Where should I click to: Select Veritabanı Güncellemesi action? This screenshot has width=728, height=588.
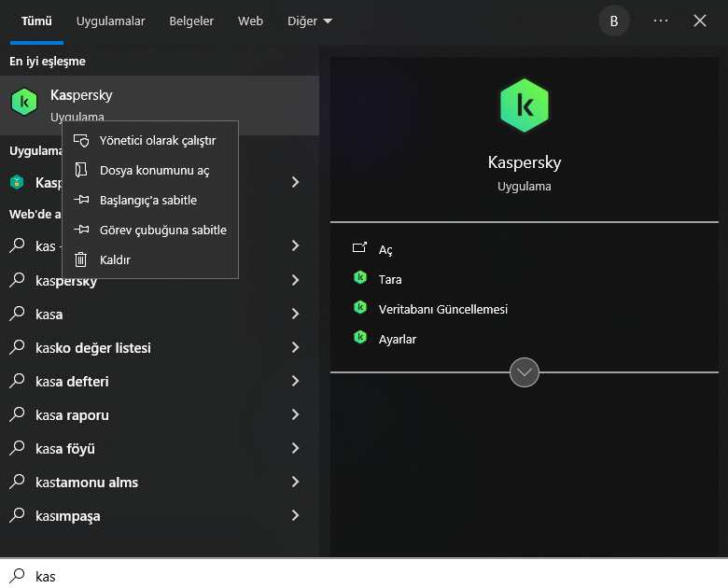tap(442, 309)
